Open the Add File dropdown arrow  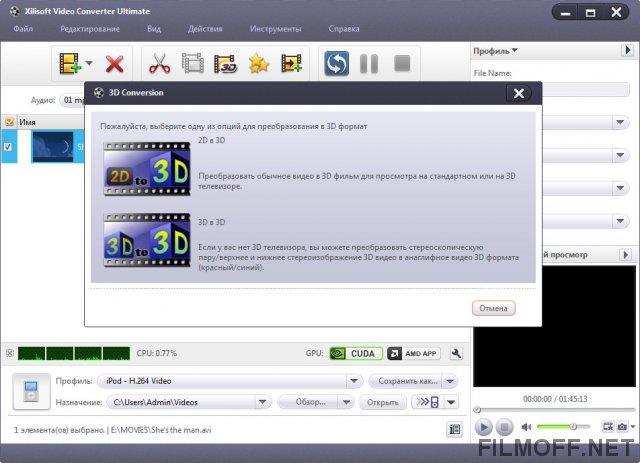click(x=89, y=63)
